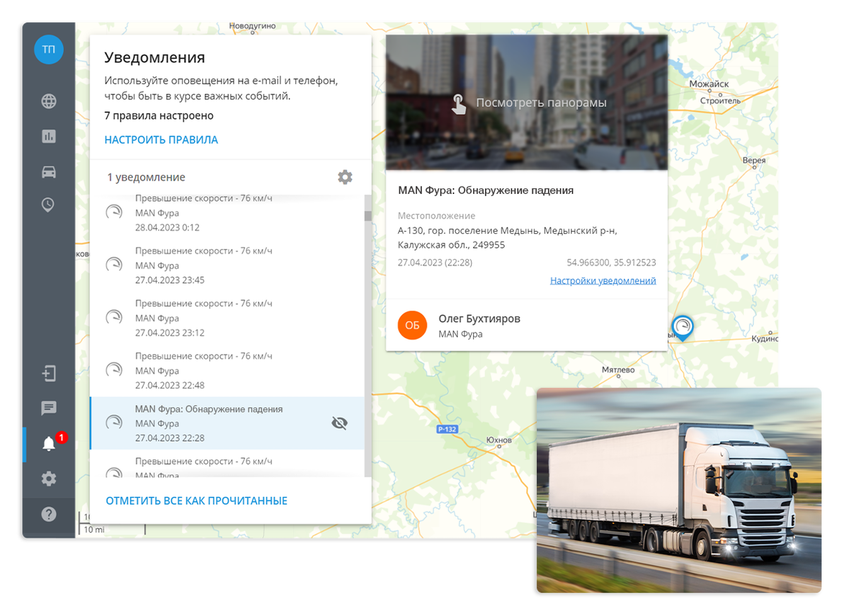Click the НАСТРОИТЬ ПРАВИЛА link

[161, 140]
